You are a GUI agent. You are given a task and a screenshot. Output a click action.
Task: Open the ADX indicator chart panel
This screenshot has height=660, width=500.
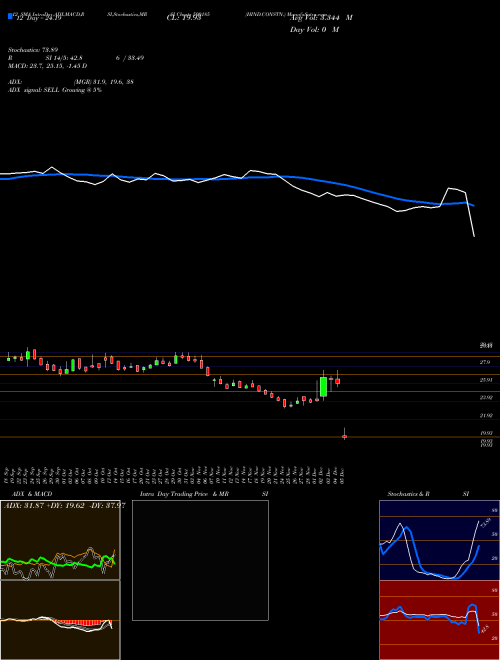60,540
